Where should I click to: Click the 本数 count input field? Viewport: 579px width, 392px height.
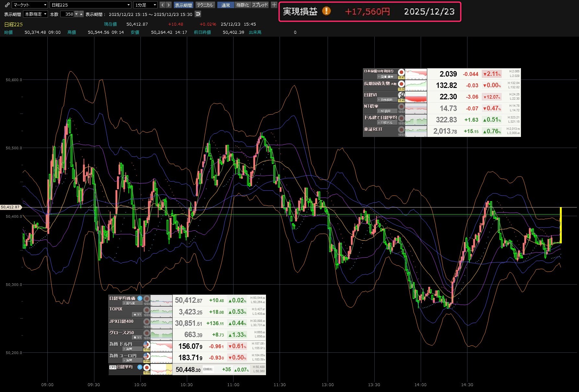tap(67, 14)
